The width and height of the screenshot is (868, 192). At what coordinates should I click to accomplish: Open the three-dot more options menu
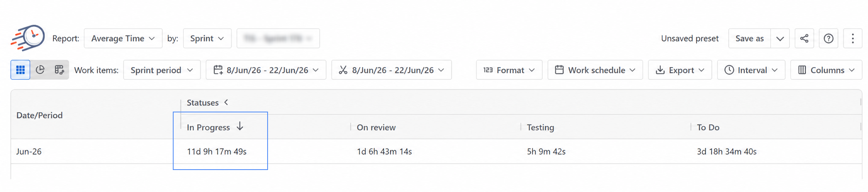[852, 38]
